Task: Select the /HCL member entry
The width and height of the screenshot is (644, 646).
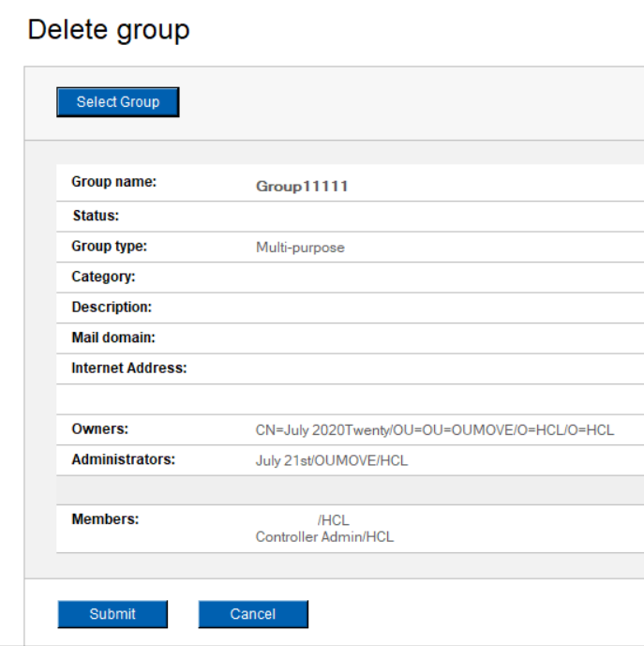Action: [x=334, y=520]
